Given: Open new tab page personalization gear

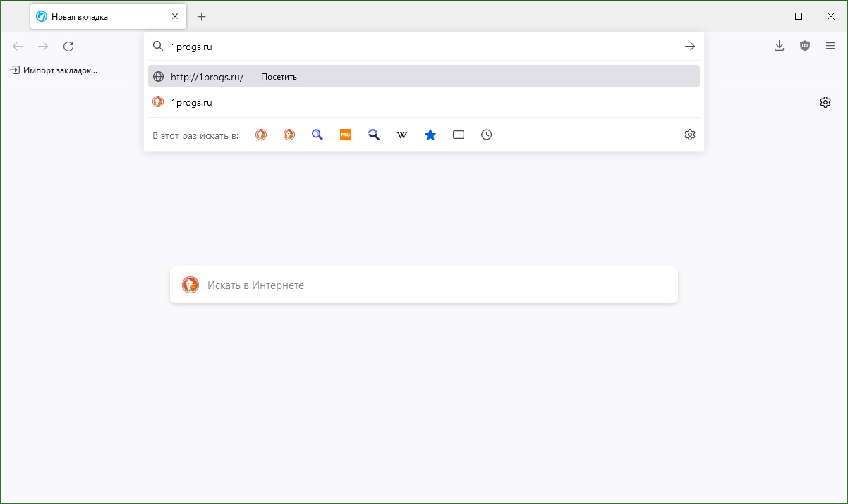Looking at the screenshot, I should click(x=825, y=102).
